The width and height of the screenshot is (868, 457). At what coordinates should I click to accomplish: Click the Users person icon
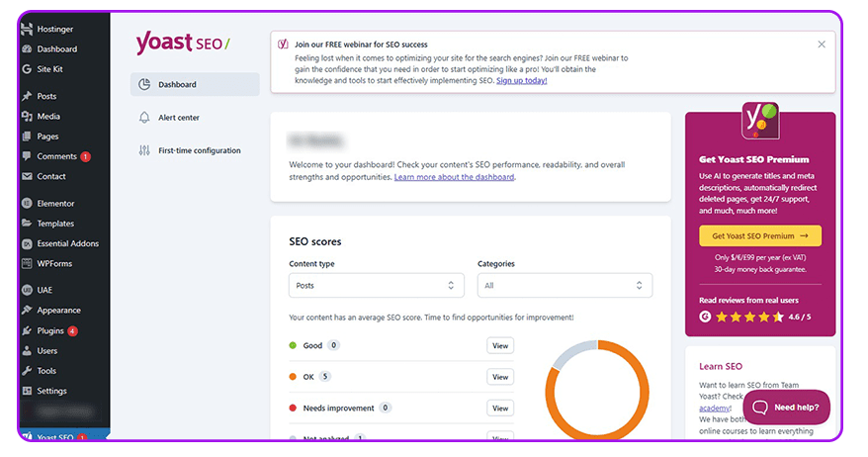click(27, 350)
